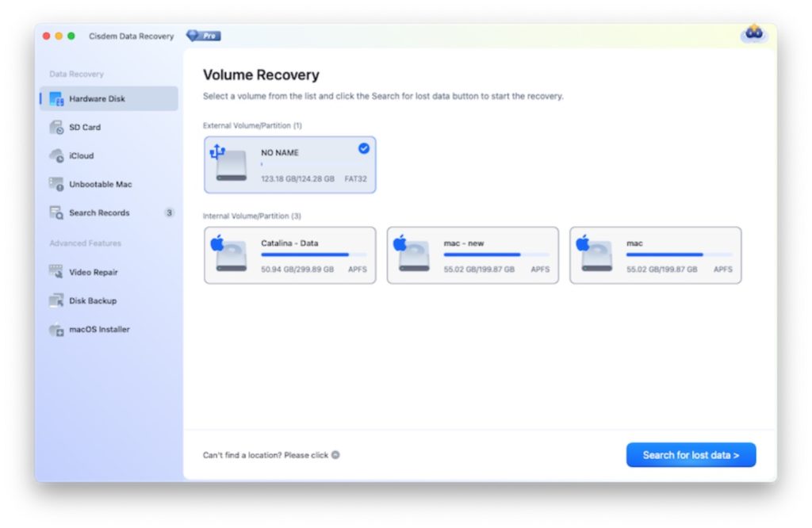This screenshot has height=528, width=812.
Task: Click the mascot avatar icon at top right
Action: click(x=753, y=33)
